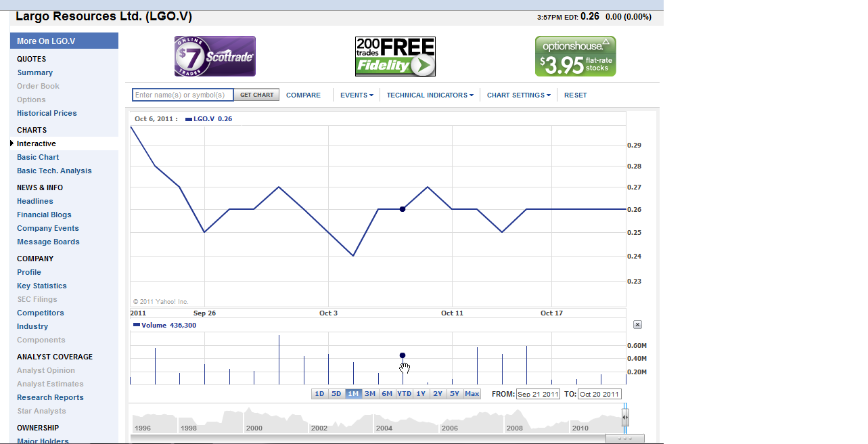Open Technical Indicators dropdown menu
This screenshot has width=868, height=444.
[x=430, y=95]
